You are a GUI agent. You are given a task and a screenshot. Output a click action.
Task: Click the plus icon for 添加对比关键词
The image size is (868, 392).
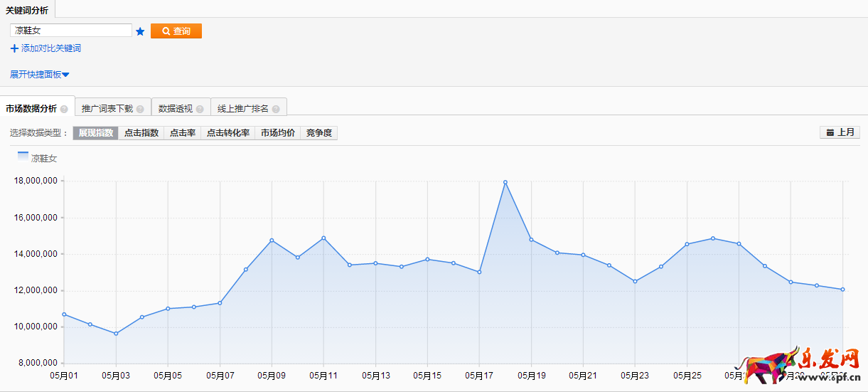click(14, 48)
